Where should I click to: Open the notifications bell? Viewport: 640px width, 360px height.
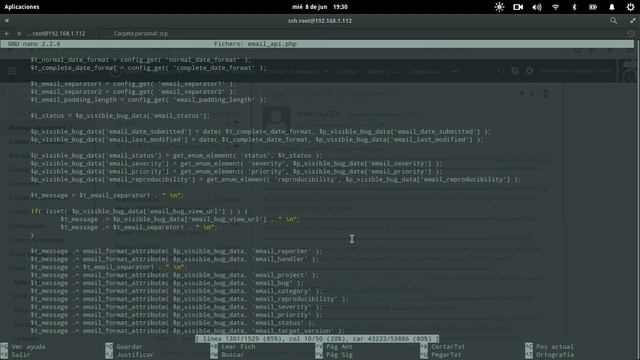point(611,7)
